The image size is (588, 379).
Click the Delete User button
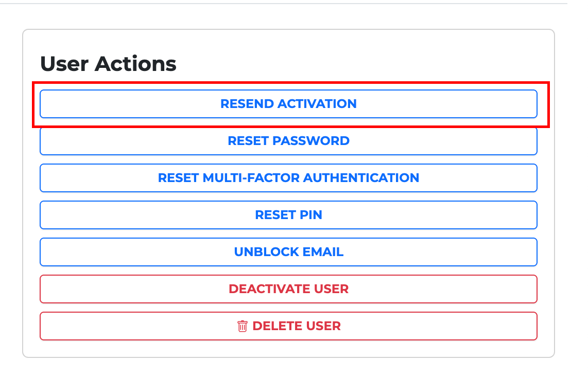point(288,326)
